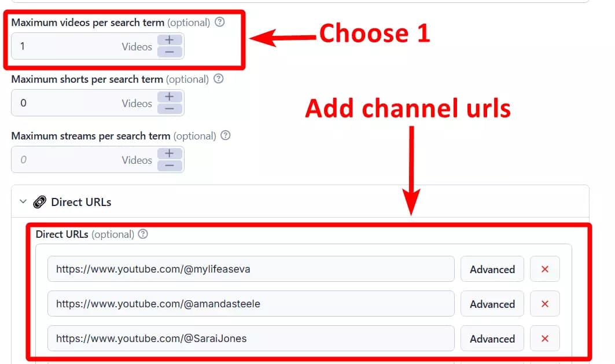
Task: Remove the amandasteele channel URL
Action: pos(544,303)
